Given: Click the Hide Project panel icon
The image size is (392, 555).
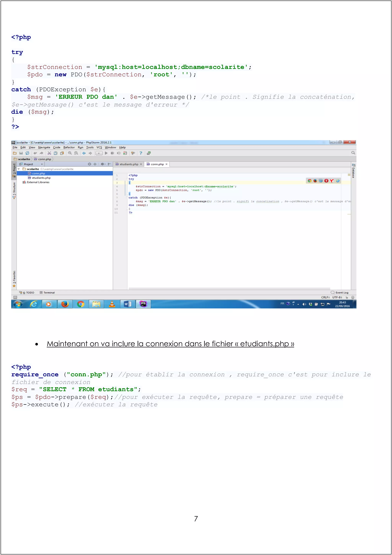Looking at the screenshot, I should tap(110, 164).
